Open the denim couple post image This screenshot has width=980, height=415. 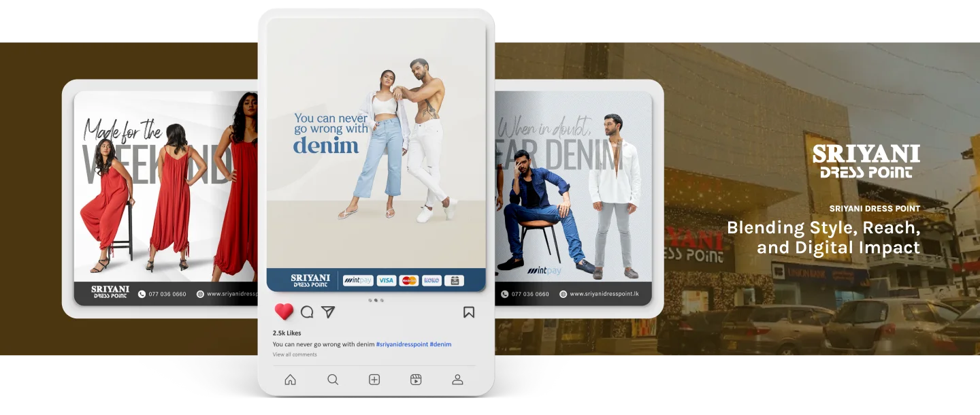(x=376, y=155)
